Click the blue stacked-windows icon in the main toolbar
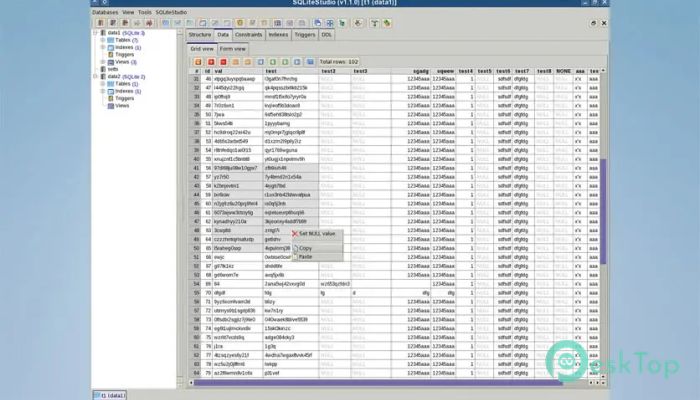The width and height of the screenshot is (700, 400). [x=317, y=23]
